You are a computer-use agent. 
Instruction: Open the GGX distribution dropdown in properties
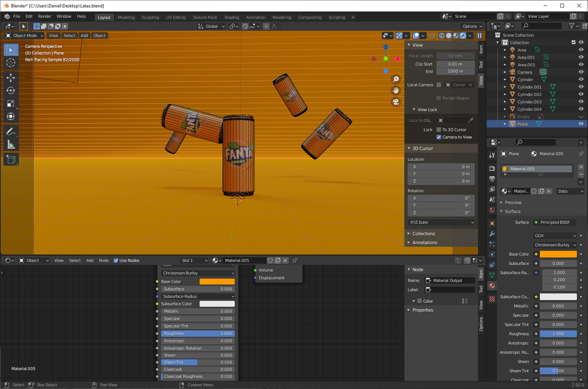(555, 236)
